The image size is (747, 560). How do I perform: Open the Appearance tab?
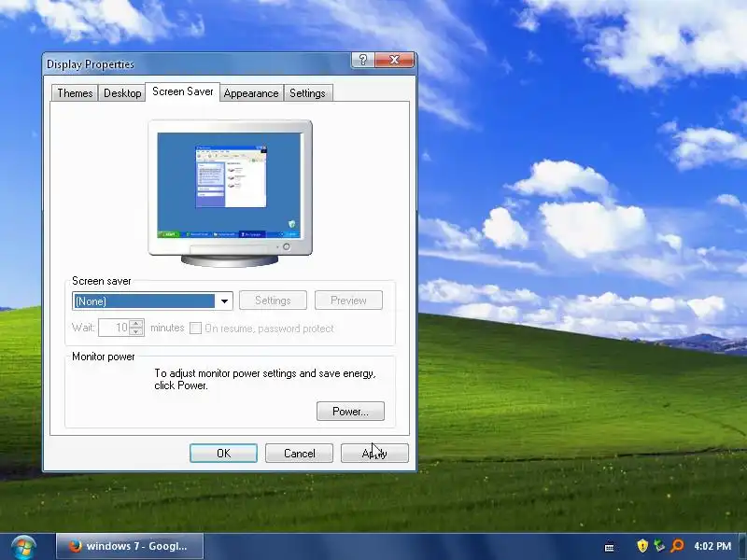coord(251,93)
